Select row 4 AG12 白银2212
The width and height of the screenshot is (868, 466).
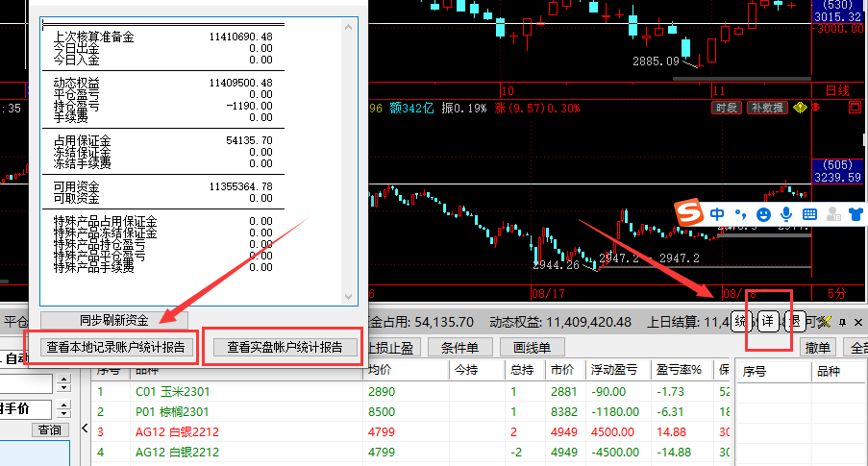(410, 453)
